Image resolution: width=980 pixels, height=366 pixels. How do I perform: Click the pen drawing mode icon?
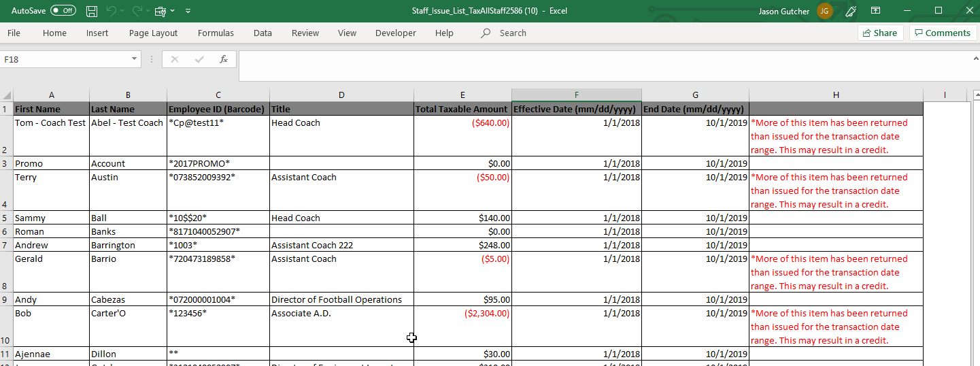click(851, 11)
